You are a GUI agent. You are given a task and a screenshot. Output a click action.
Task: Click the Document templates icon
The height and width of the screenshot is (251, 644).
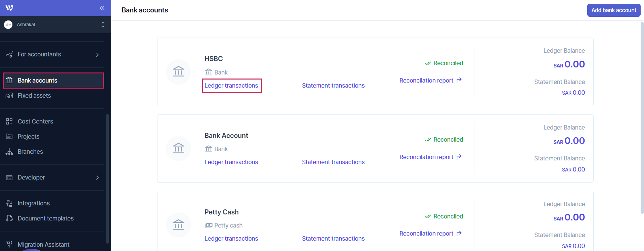[x=9, y=218]
